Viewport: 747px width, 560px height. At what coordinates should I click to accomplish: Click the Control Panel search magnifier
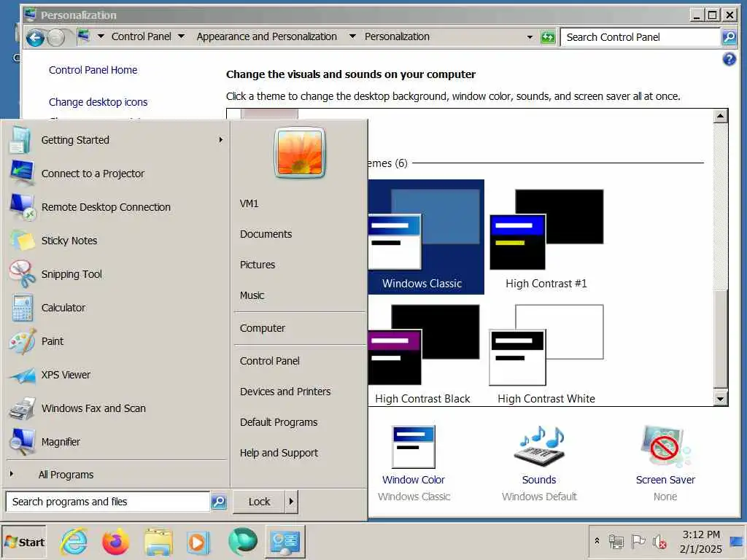tap(729, 36)
